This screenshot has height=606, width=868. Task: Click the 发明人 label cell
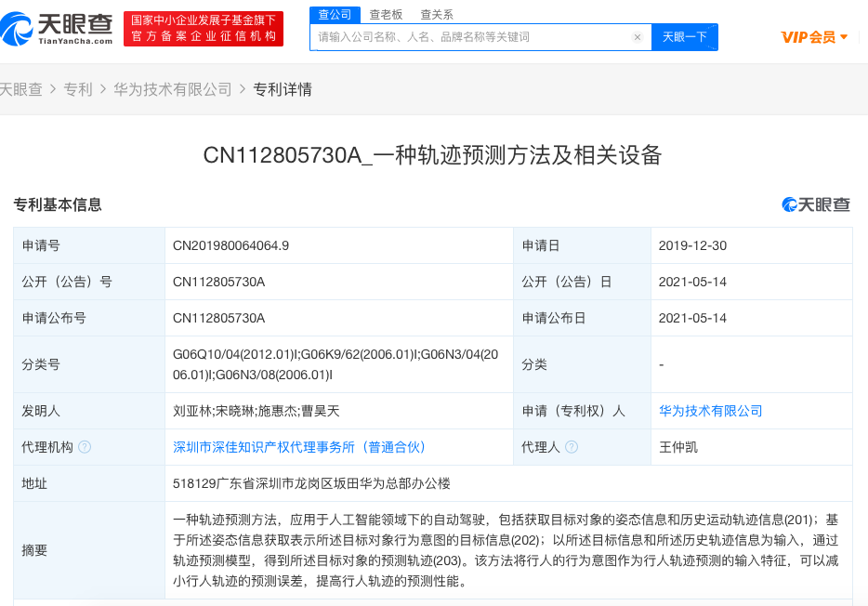point(89,411)
